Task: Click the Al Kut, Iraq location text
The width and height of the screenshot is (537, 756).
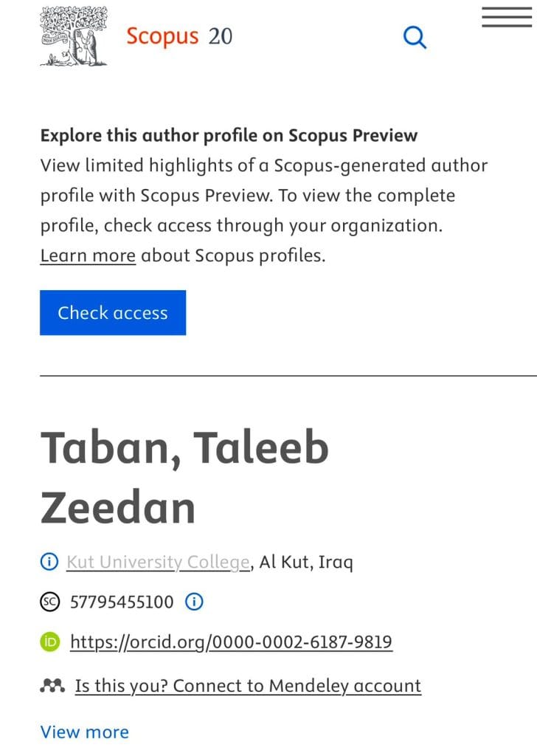Action: coord(306,563)
